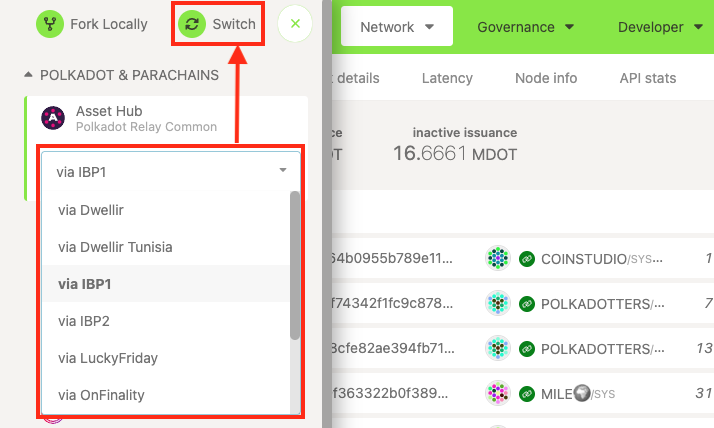
Task: Collapse the Polkadot & Parachains section
Action: tap(28, 75)
